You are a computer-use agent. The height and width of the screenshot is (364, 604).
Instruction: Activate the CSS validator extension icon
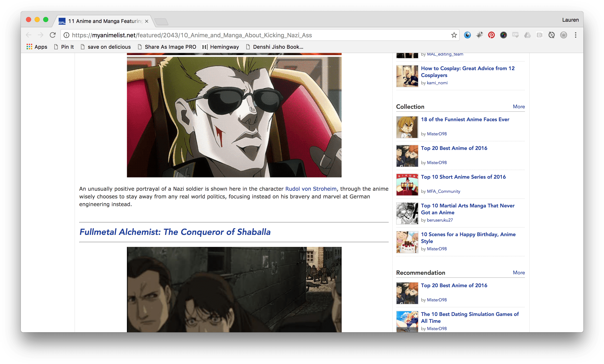coord(516,35)
